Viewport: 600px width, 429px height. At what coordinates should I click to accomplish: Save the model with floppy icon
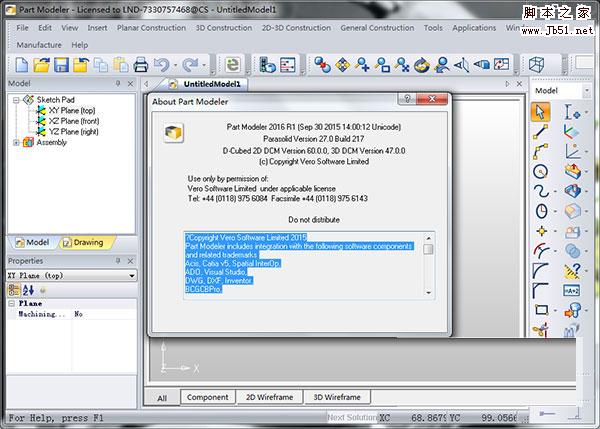coord(61,65)
